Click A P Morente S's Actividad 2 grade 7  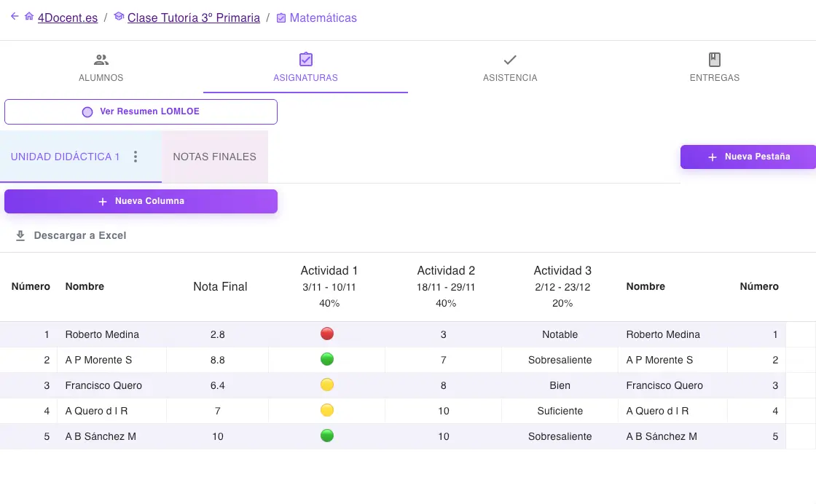click(444, 360)
